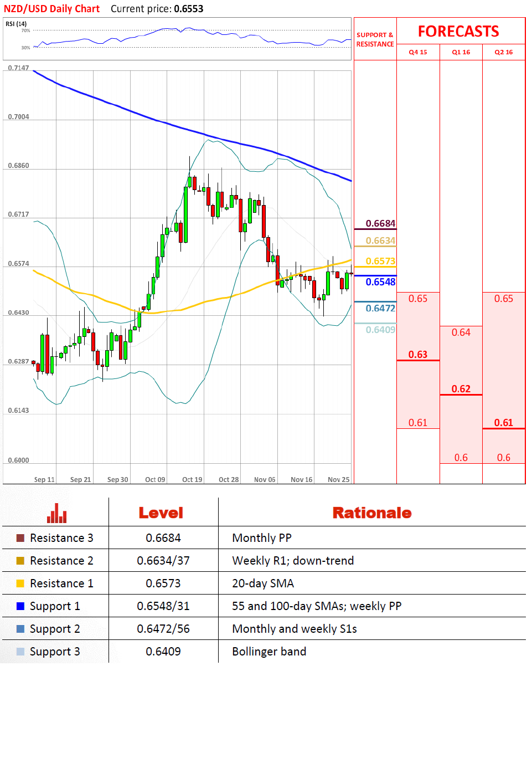Click the Bollinger band rationale
This screenshot has width=532, height=758.
click(x=269, y=652)
